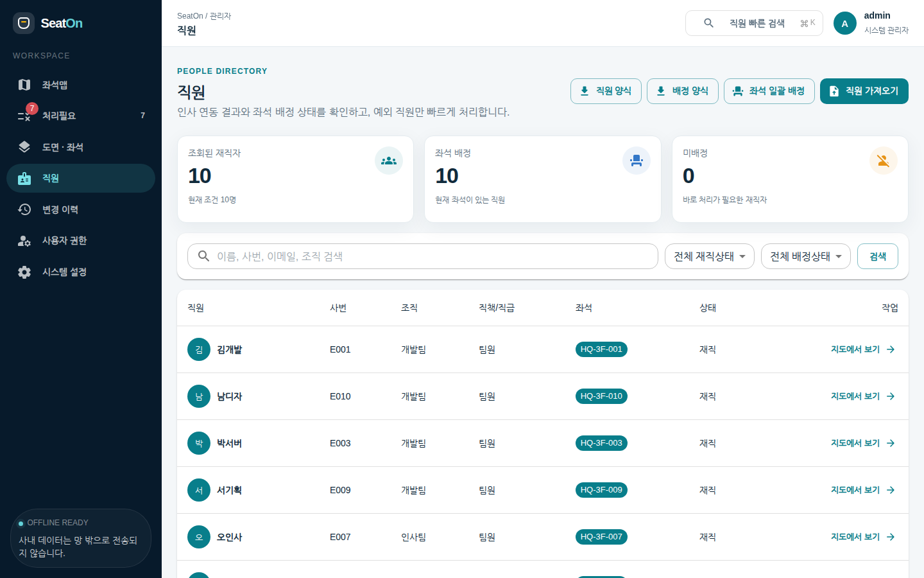
Task: Click the 조회된 재직자 people icon
Action: 389,161
